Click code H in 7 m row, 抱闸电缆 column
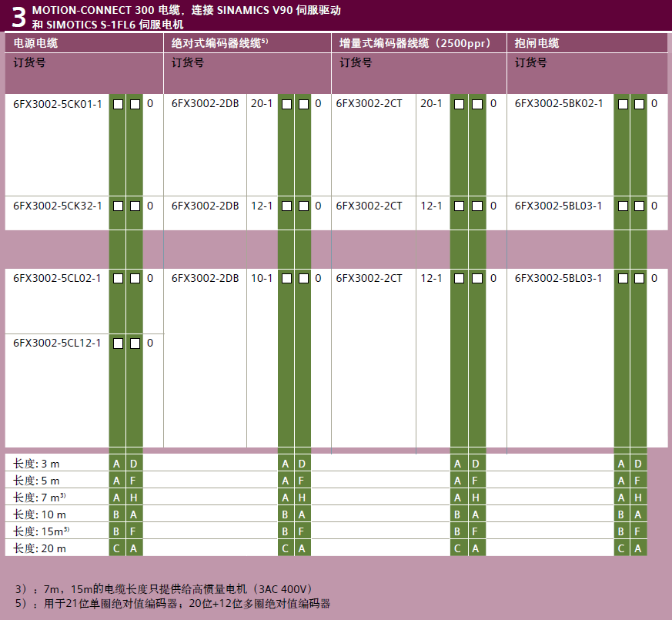Image resolution: width=672 pixels, height=620 pixels. [x=638, y=498]
